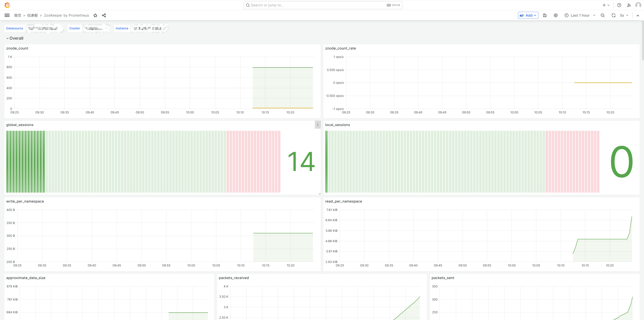Expand the 5s refresh interval dropdown
Viewport: 644px width, 320px height.
[624, 15]
